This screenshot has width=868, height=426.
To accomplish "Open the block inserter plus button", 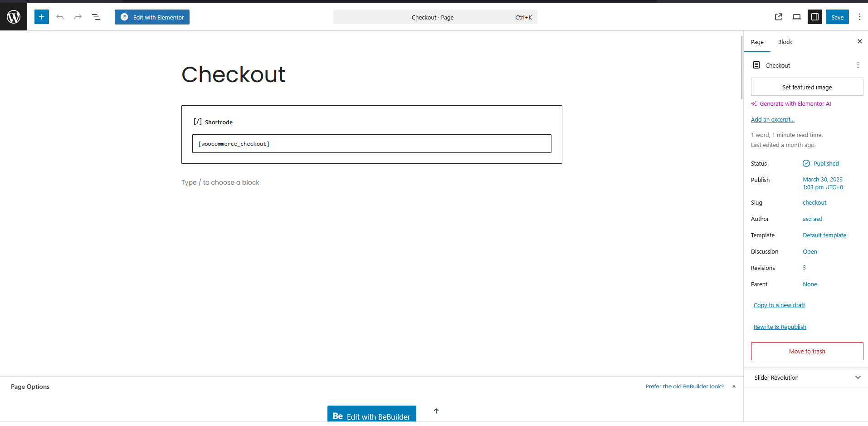I will pos(41,17).
